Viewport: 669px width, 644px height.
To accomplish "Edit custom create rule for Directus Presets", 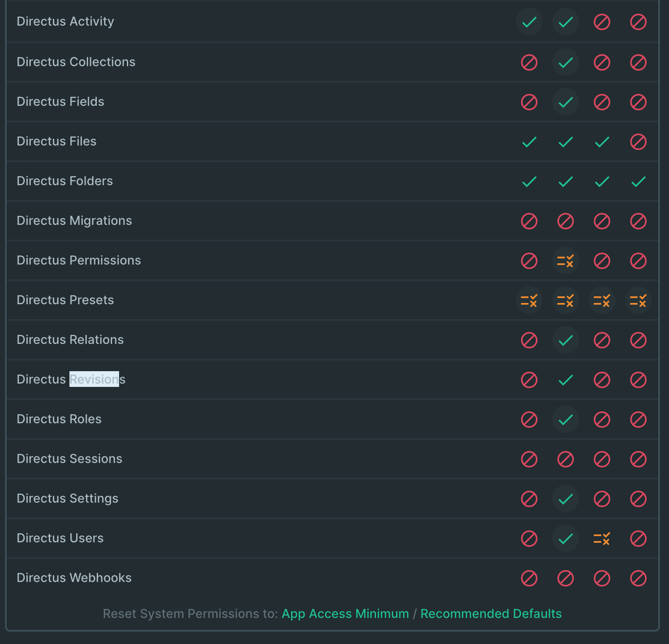I will (x=529, y=300).
